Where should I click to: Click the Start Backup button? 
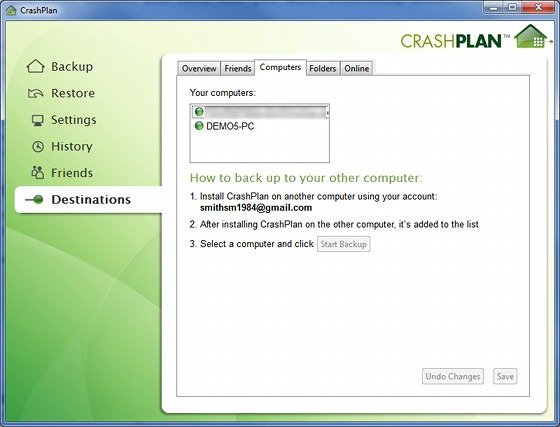pos(344,244)
